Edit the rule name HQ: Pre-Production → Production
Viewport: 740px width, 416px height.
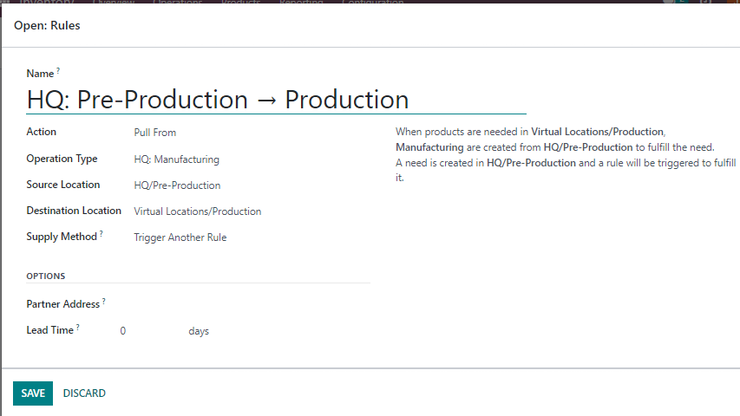pyautogui.click(x=276, y=100)
